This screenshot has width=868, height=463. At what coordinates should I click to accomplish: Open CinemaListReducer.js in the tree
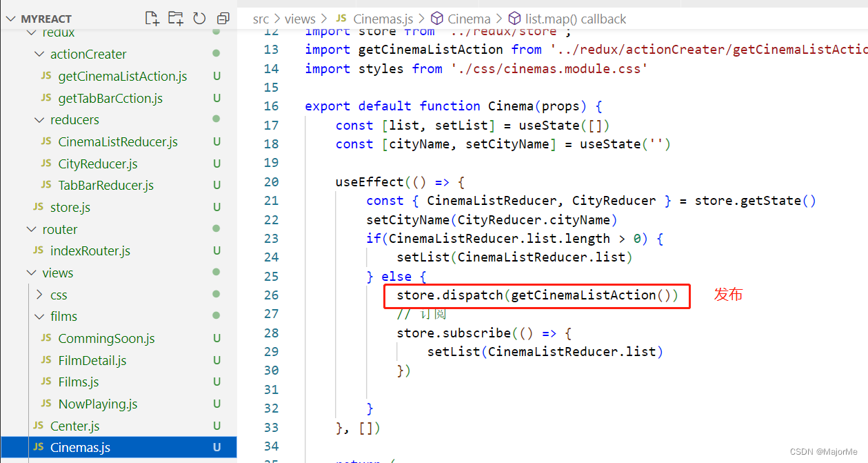click(118, 142)
